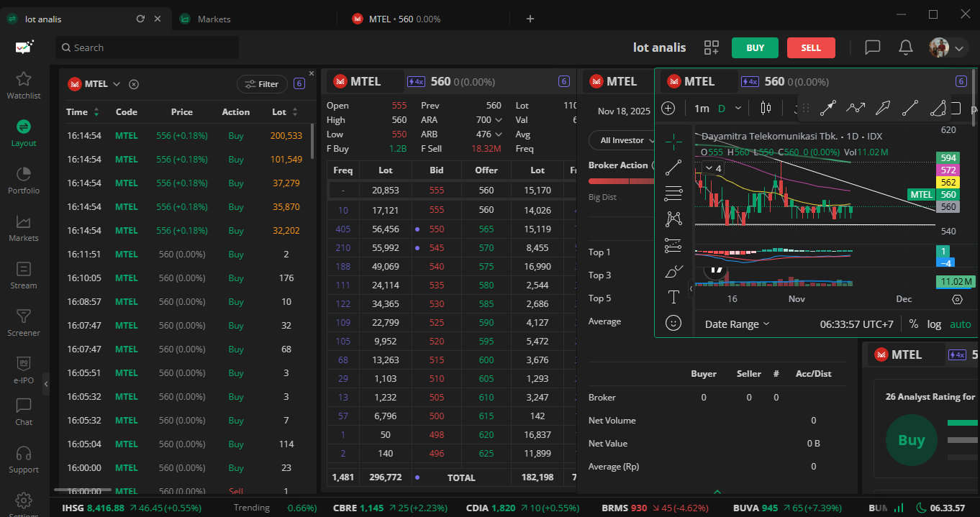The width and height of the screenshot is (980, 517).
Task: Open chart settings gear near price axis
Action: point(957,299)
